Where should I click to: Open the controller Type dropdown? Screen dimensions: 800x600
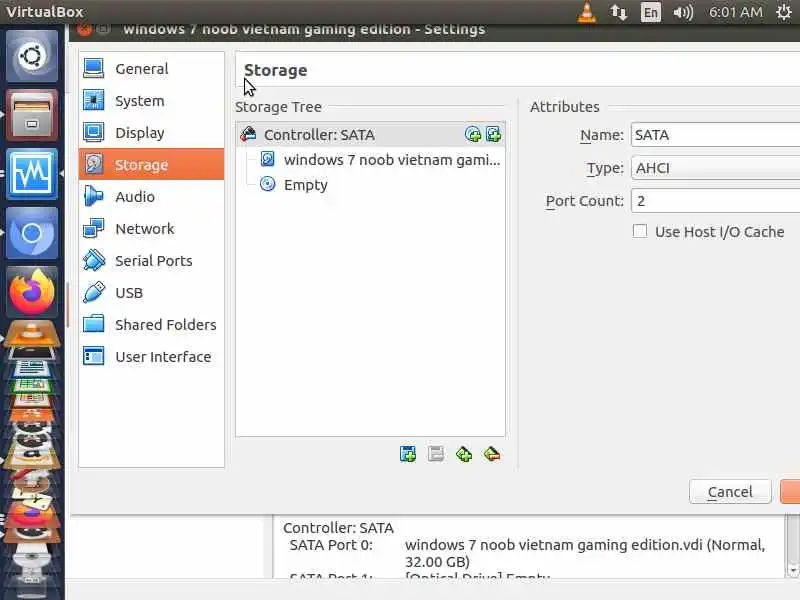coord(715,168)
